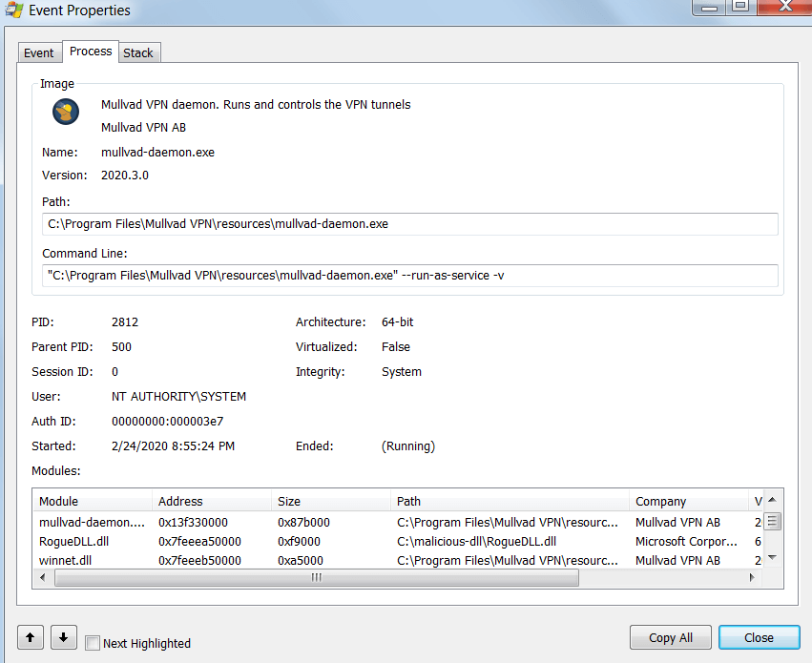Click the name value mullvad-daemon.exe

pyautogui.click(x=157, y=153)
